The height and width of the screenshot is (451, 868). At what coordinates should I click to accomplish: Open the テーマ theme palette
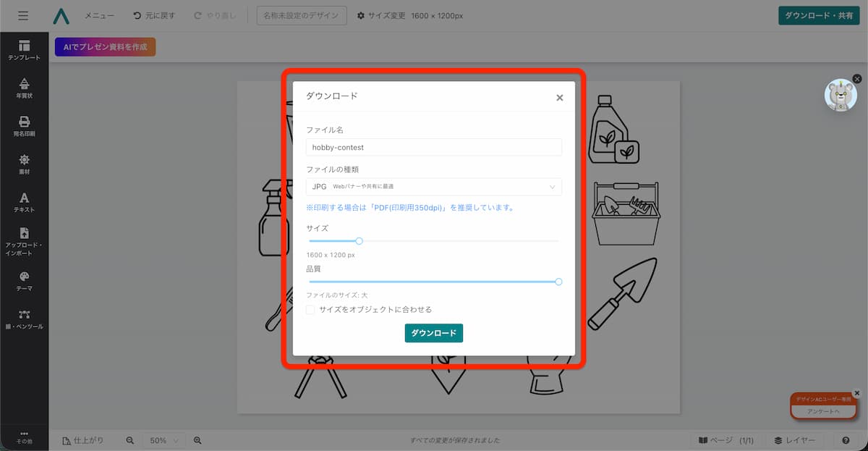(24, 281)
